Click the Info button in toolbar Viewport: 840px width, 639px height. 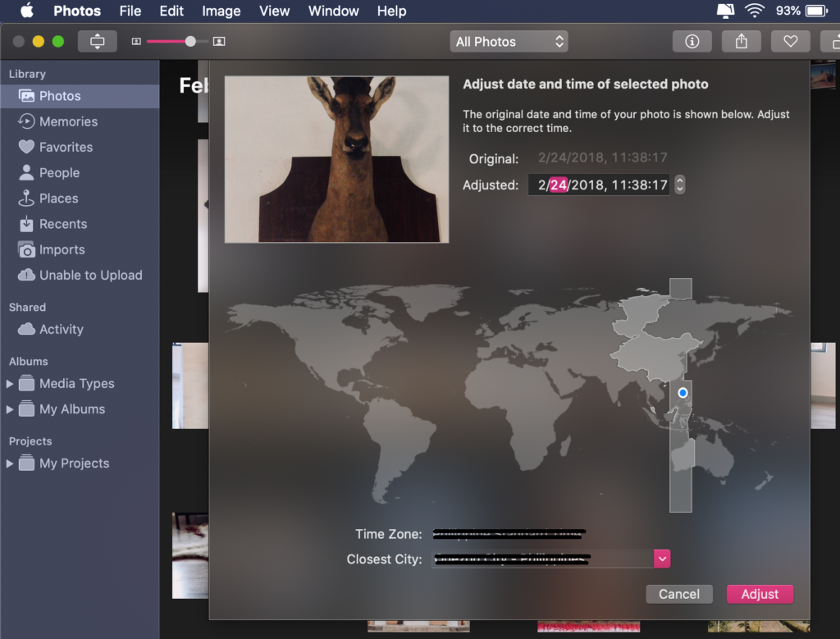692,42
